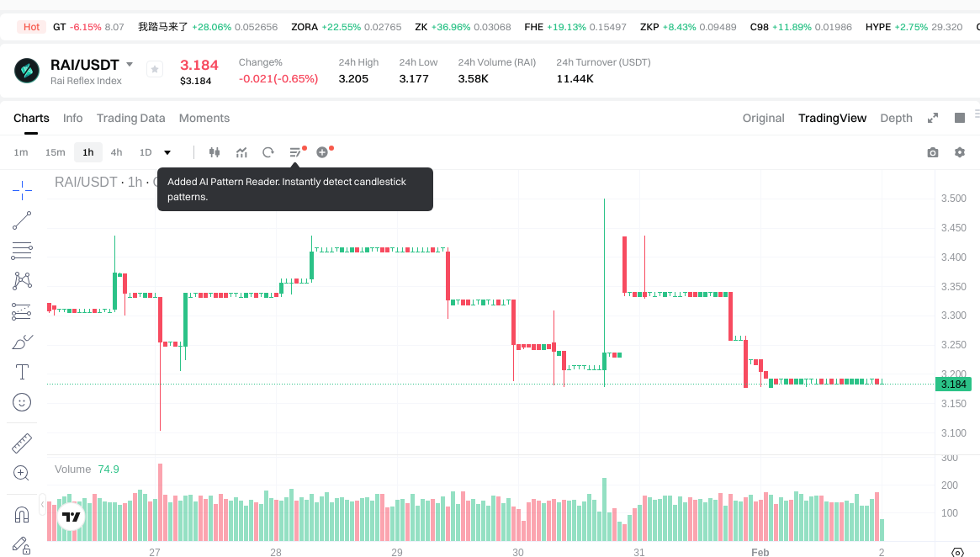Switch to the Trading Data tab
Image resolution: width=980 pixels, height=557 pixels.
tap(130, 118)
